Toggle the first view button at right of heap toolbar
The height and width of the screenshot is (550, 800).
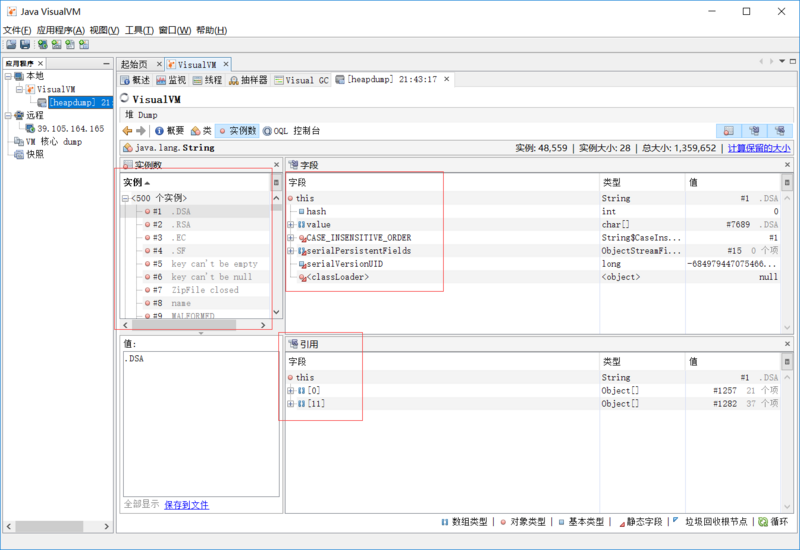[x=729, y=131]
